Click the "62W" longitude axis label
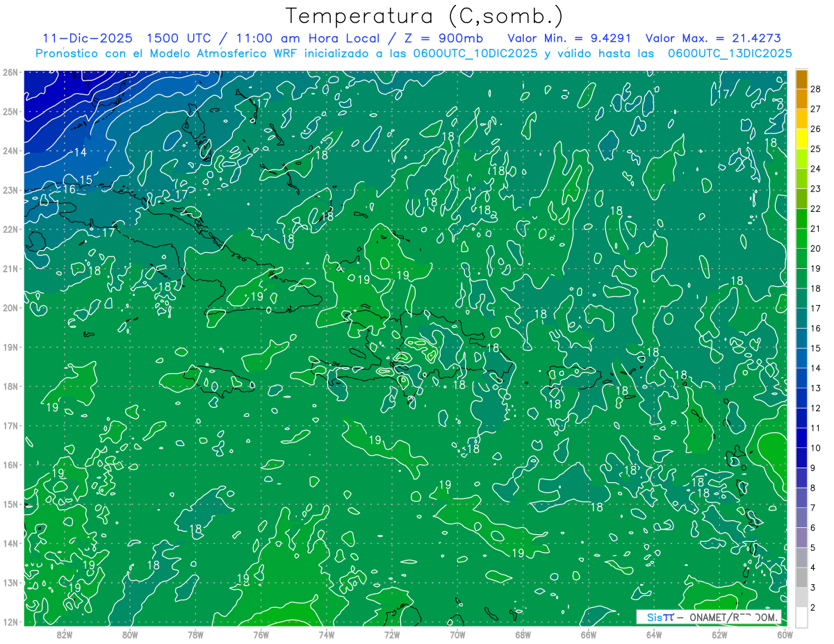The height and width of the screenshot is (644, 834). tap(720, 634)
